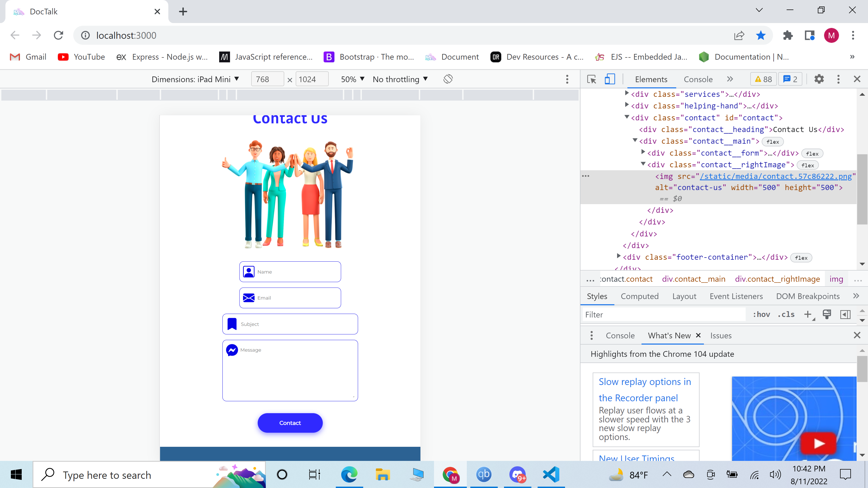
Task: Add a new style rule with the plus icon
Action: 809,314
